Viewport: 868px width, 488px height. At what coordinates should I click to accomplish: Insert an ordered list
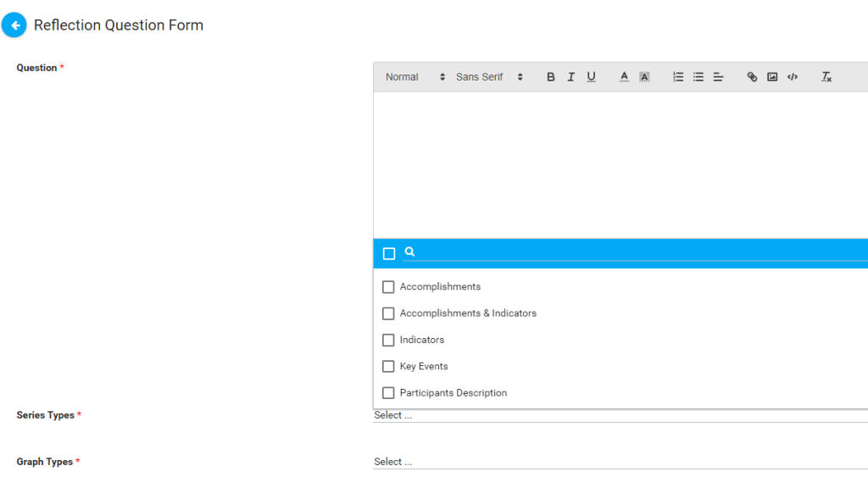tap(677, 76)
